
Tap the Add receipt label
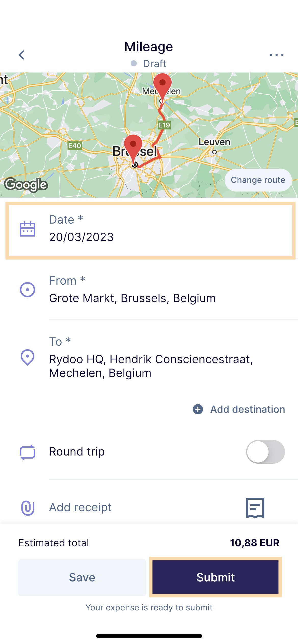click(x=80, y=507)
